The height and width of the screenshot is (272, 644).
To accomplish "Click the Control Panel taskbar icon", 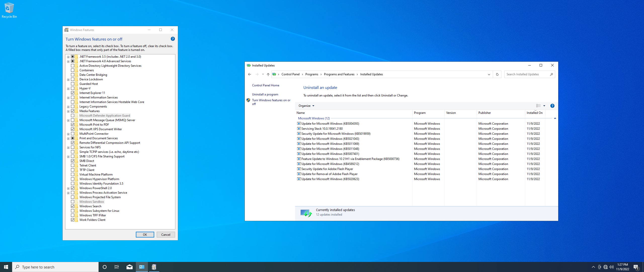I will pyautogui.click(x=142, y=267).
